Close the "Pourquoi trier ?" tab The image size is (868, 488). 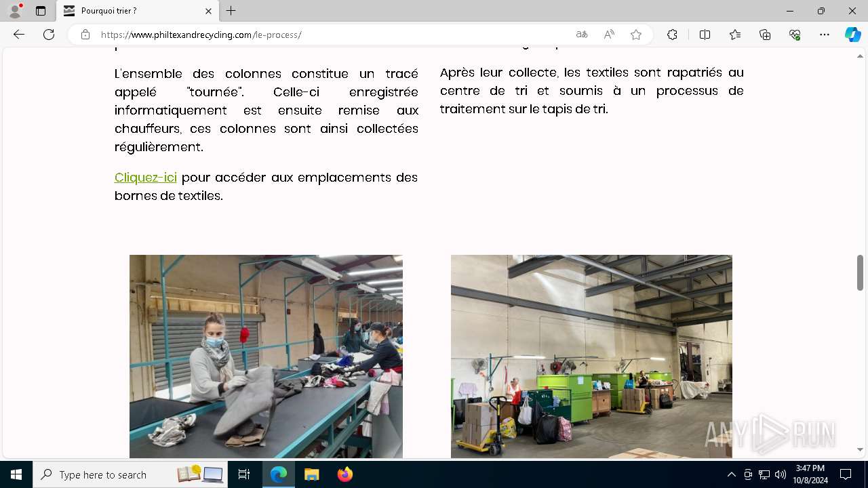pyautogui.click(x=208, y=11)
